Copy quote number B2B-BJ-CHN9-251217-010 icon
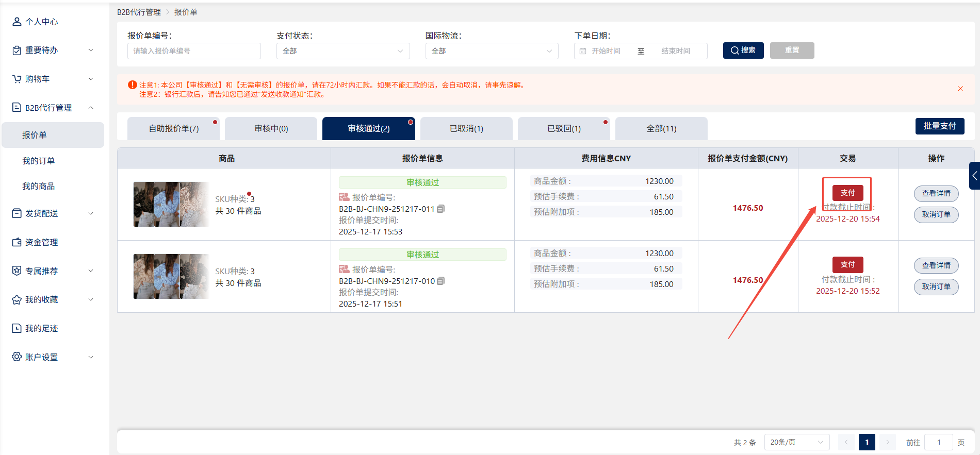The height and width of the screenshot is (455, 980). click(440, 281)
